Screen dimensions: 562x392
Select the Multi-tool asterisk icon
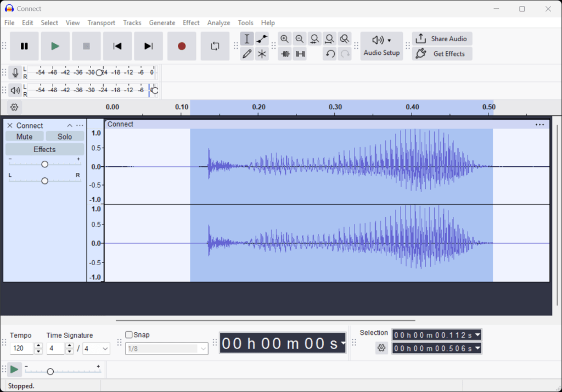coord(262,54)
